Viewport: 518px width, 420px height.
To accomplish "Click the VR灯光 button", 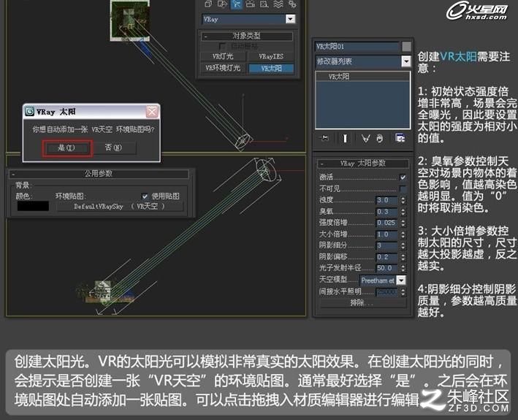I will [x=223, y=56].
